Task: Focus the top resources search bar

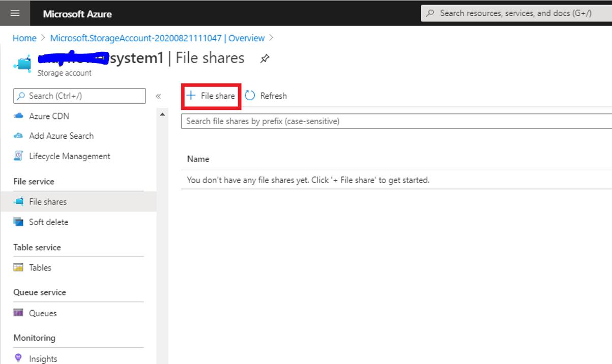Action: click(x=514, y=13)
